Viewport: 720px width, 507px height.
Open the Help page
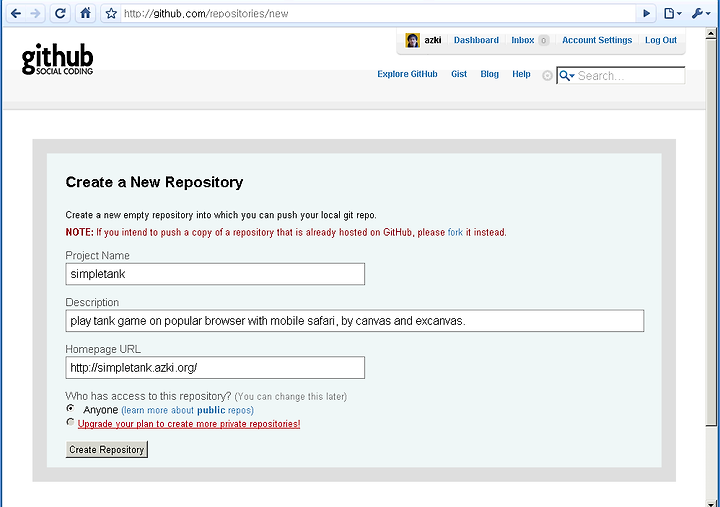[521, 74]
